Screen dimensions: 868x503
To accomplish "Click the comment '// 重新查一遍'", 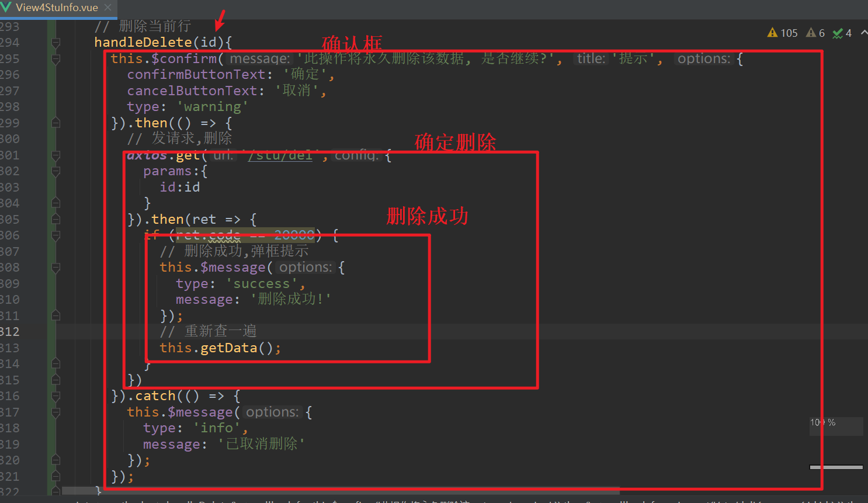I will click(x=209, y=331).
